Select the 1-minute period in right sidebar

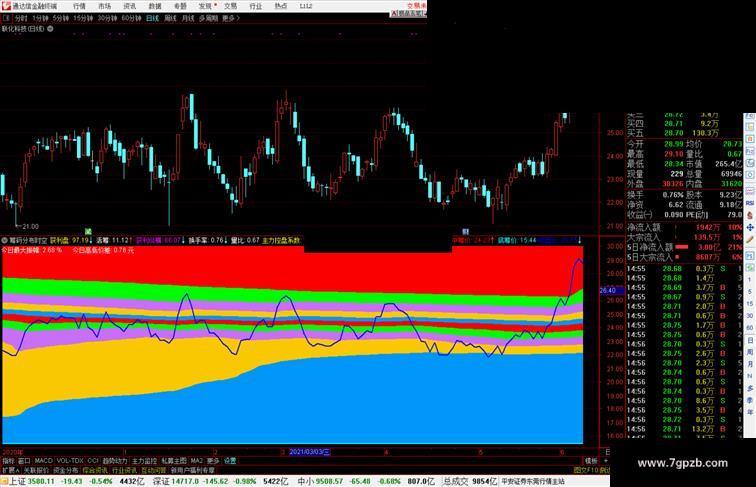(x=750, y=280)
